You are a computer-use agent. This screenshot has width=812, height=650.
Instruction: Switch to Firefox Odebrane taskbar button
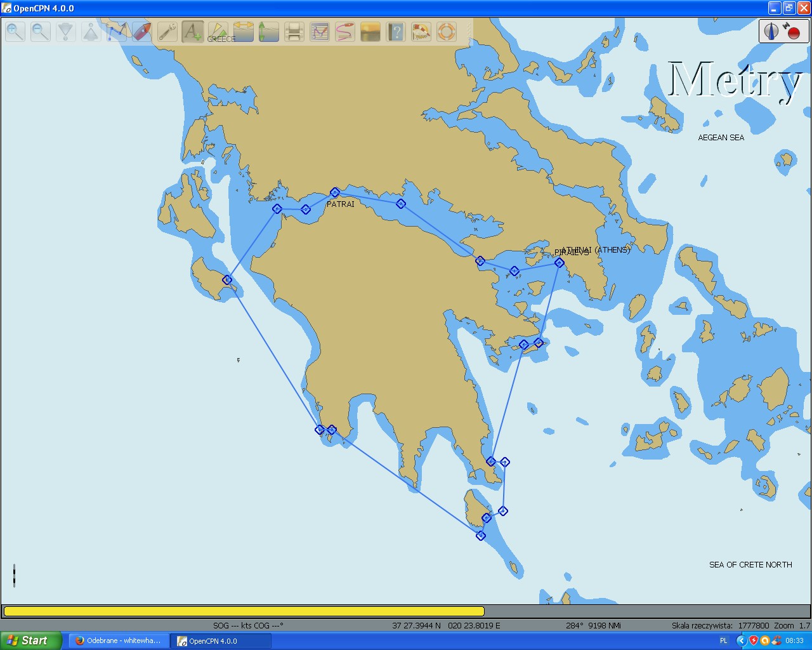click(x=118, y=641)
